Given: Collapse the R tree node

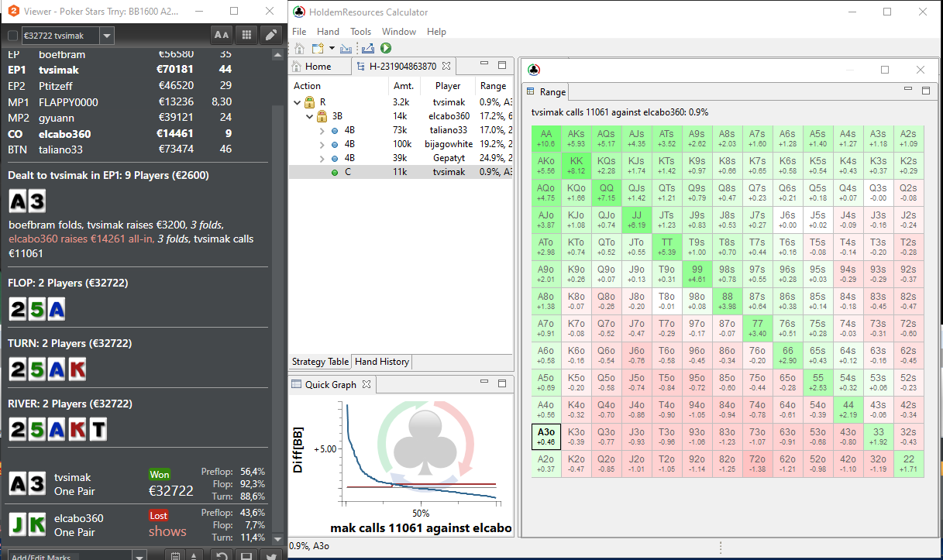Looking at the screenshot, I should pos(298,101).
